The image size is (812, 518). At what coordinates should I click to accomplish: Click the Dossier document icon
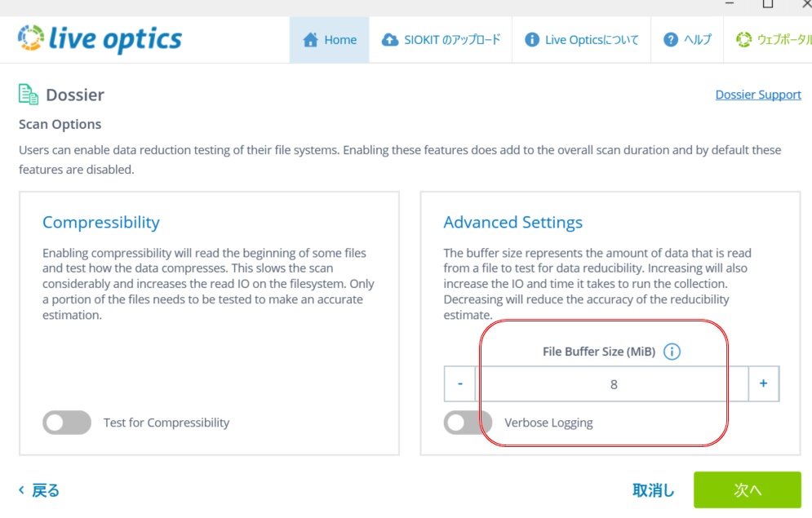coord(29,95)
